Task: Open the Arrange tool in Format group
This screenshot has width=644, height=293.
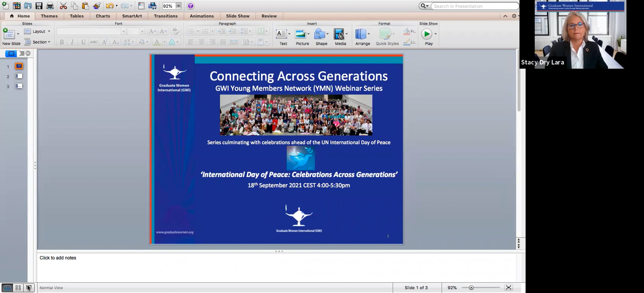Action: click(361, 34)
